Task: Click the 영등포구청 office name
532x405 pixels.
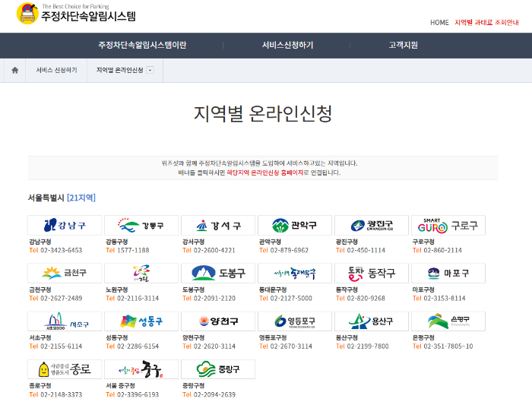Action: point(273,338)
